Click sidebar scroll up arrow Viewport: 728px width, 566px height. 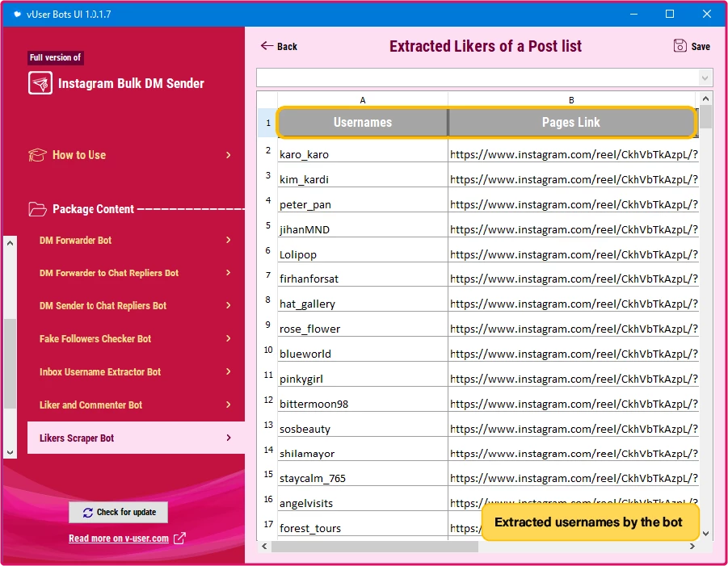11,243
